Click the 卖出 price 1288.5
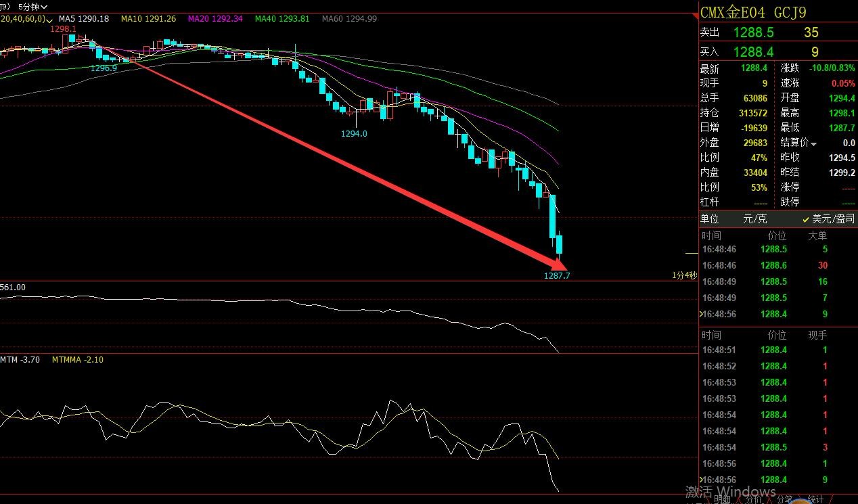858x504 pixels. pos(753,32)
